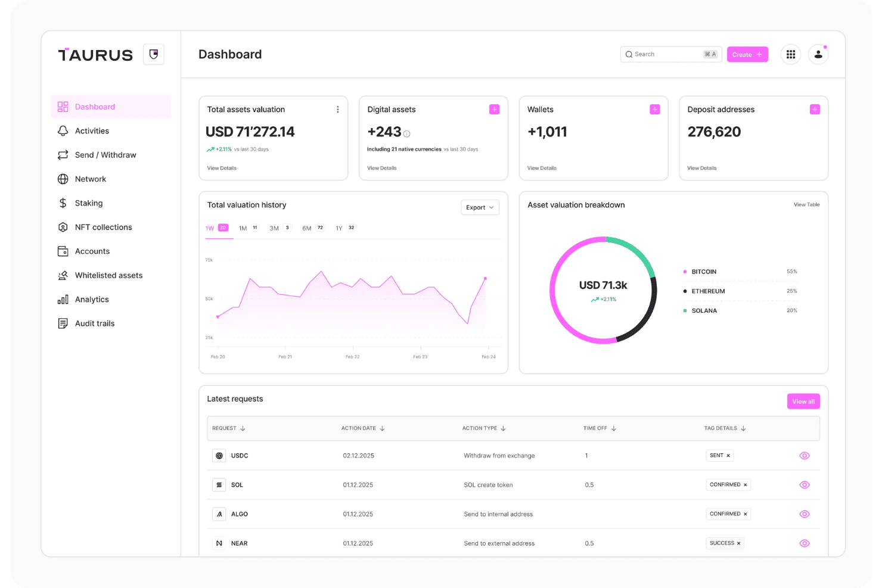Click the NEAR token icon in Latest requests
882x588 pixels.
click(x=219, y=543)
